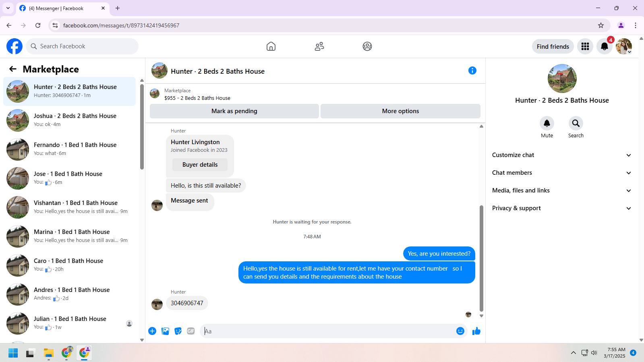Expand Media, files and links section
The image size is (644, 362).
click(x=561, y=190)
